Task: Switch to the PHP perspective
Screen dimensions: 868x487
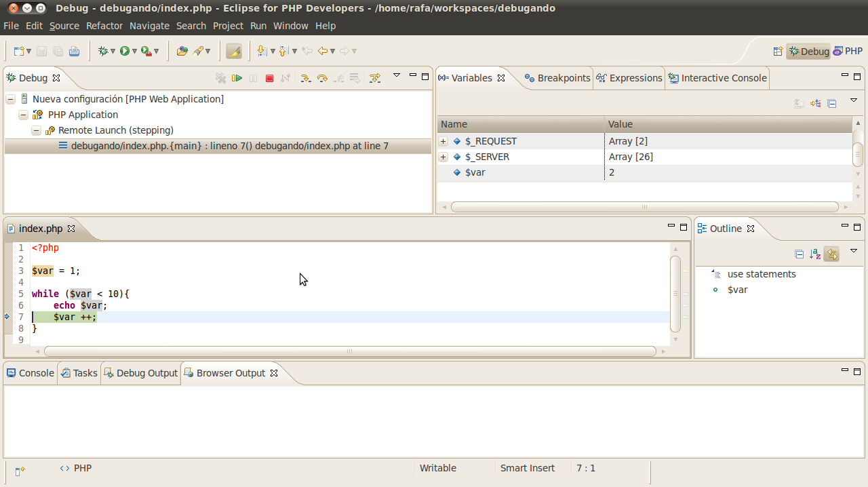Action: 848,51
